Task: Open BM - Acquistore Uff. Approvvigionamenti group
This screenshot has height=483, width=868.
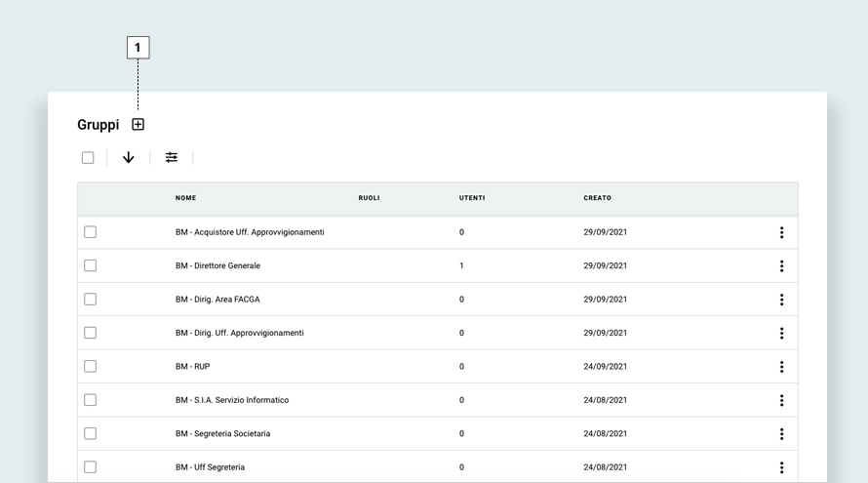Action: [x=250, y=232]
